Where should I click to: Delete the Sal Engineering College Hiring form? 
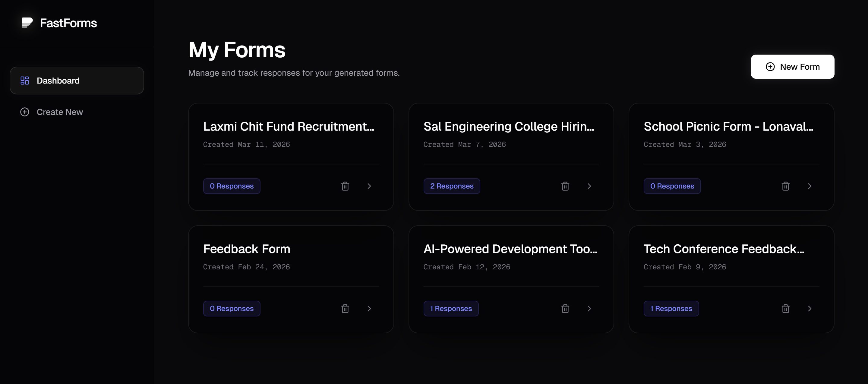tap(565, 186)
